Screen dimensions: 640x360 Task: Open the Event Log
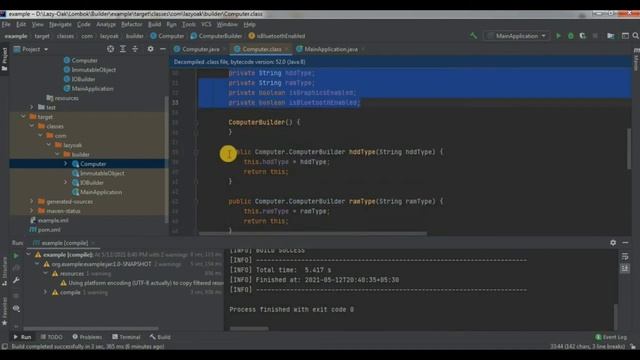point(611,337)
